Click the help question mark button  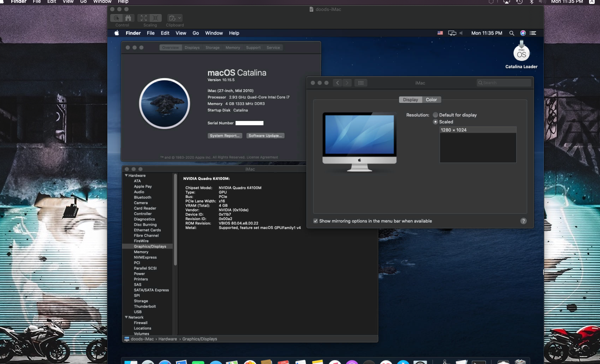tap(523, 221)
